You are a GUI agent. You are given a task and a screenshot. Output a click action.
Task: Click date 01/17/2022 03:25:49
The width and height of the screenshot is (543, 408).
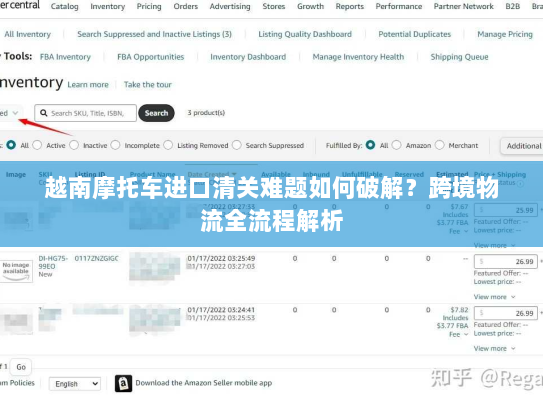[x=221, y=258]
